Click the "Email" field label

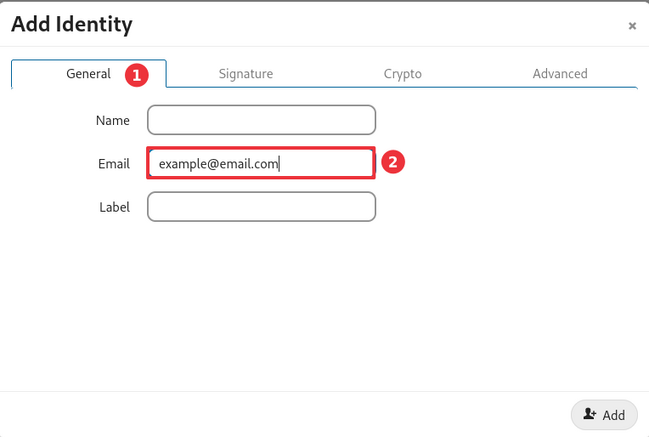[114, 163]
